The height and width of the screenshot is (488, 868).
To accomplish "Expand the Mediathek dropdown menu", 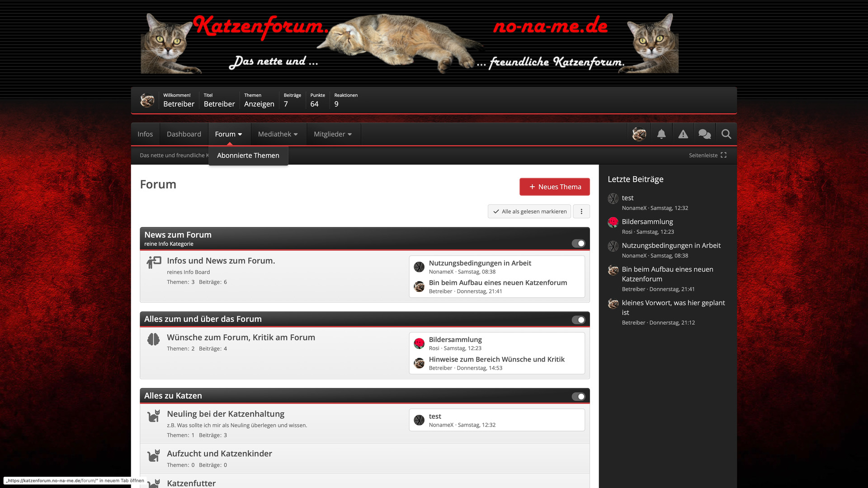I will (x=278, y=134).
